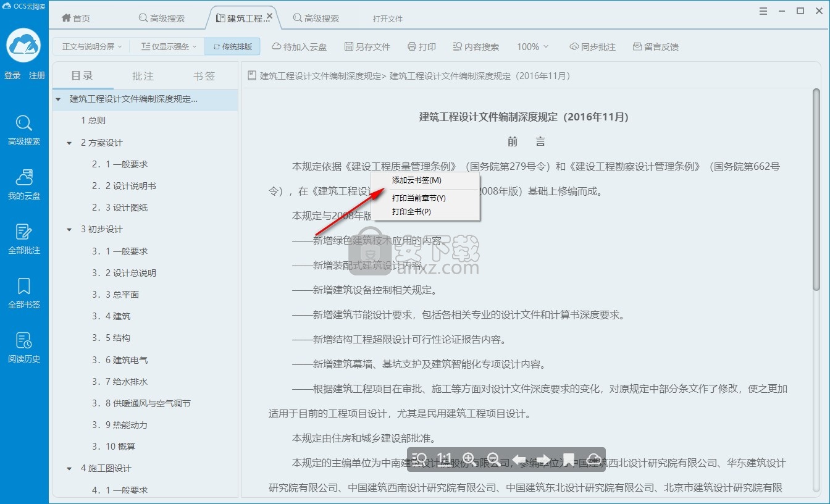The width and height of the screenshot is (830, 504).
Task: Click 另存文件 toolbar button
Action: 367,47
